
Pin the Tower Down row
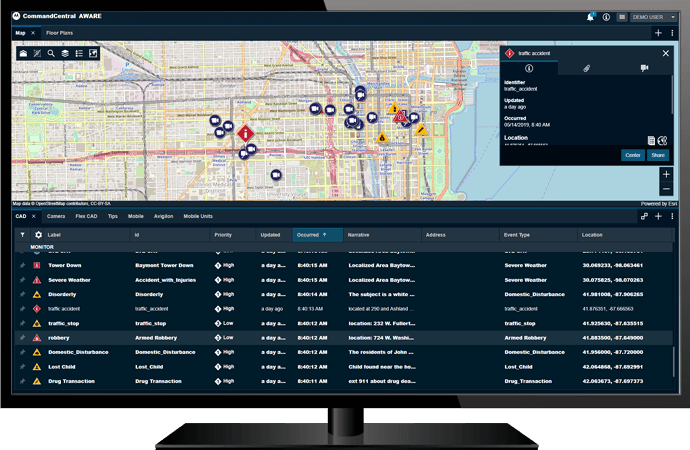tap(22, 265)
